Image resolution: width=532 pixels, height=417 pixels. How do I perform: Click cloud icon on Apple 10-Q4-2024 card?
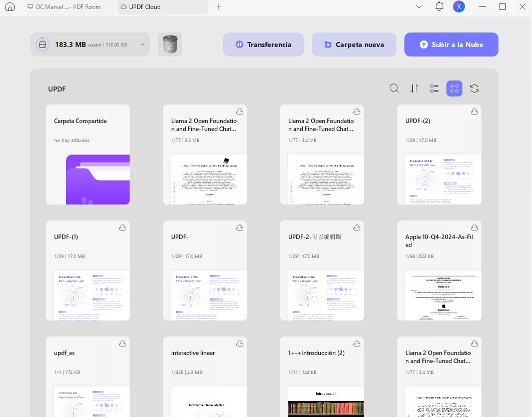pyautogui.click(x=474, y=227)
